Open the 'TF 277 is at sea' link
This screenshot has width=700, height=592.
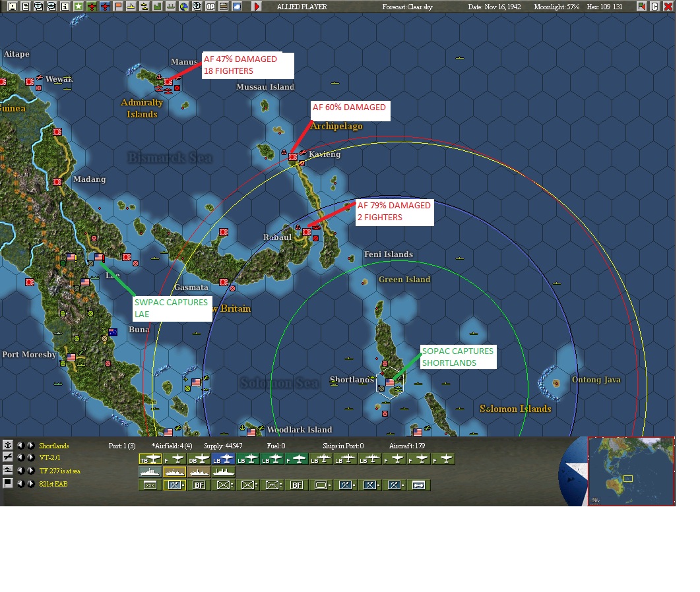coord(60,471)
